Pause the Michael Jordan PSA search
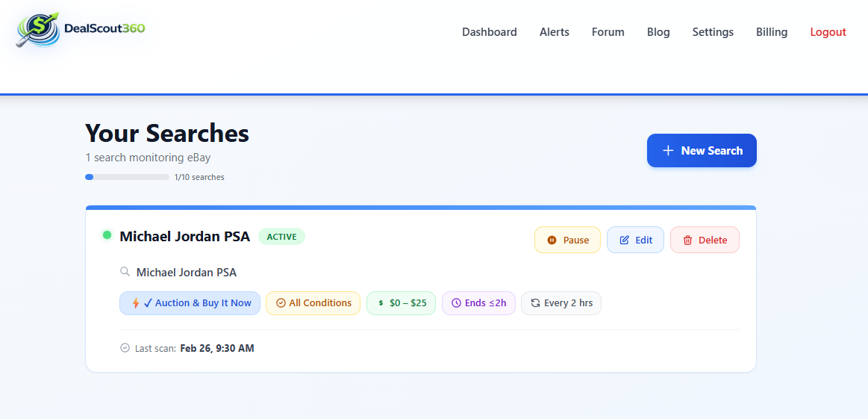 pyautogui.click(x=567, y=240)
